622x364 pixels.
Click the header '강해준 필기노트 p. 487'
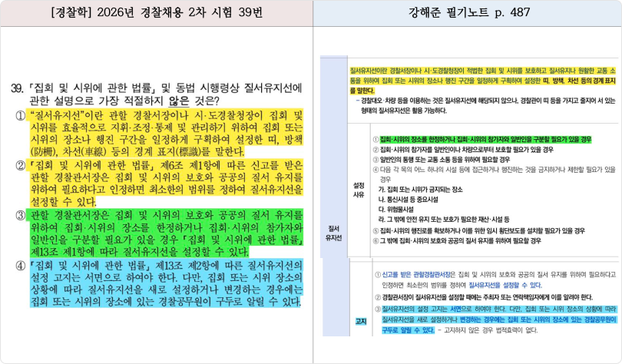469,12
